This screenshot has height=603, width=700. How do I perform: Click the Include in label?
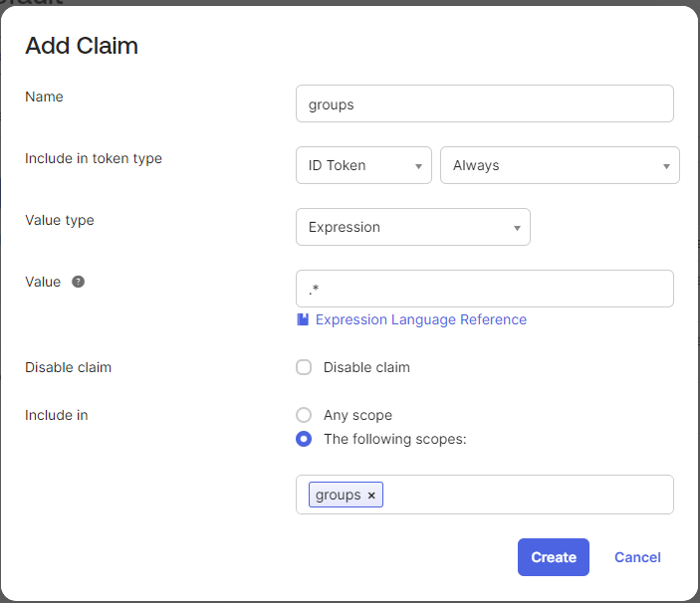coord(56,415)
